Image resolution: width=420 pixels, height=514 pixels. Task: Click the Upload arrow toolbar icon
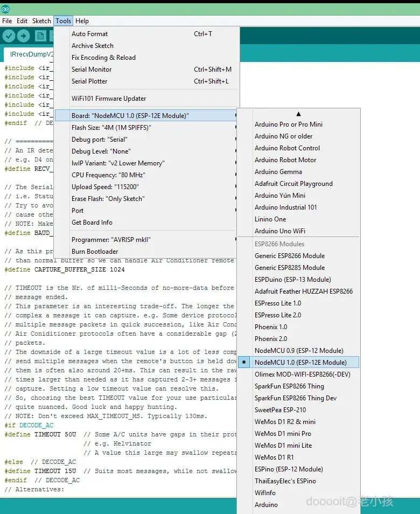pos(23,36)
